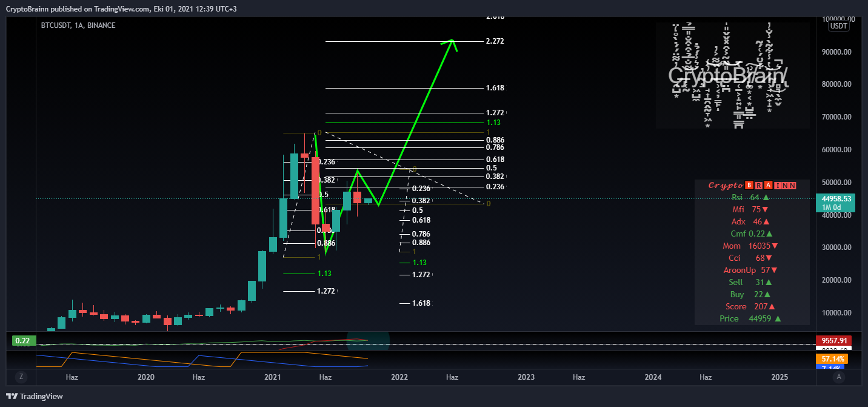Viewport: 868px width, 407px height.
Task: Click the Mfi 75 row in indicator table
Action: point(752,209)
